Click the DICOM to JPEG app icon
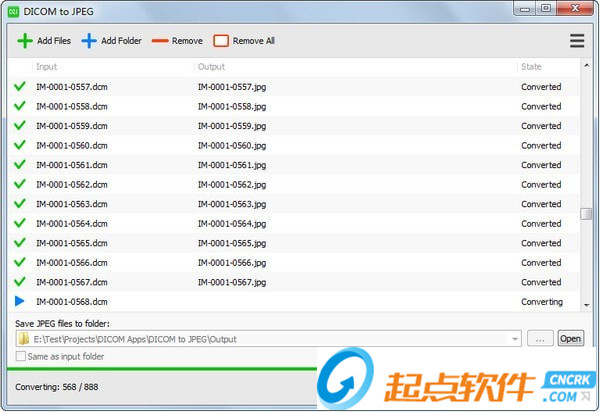Image resolution: width=600 pixels, height=412 pixels. pos(13,12)
